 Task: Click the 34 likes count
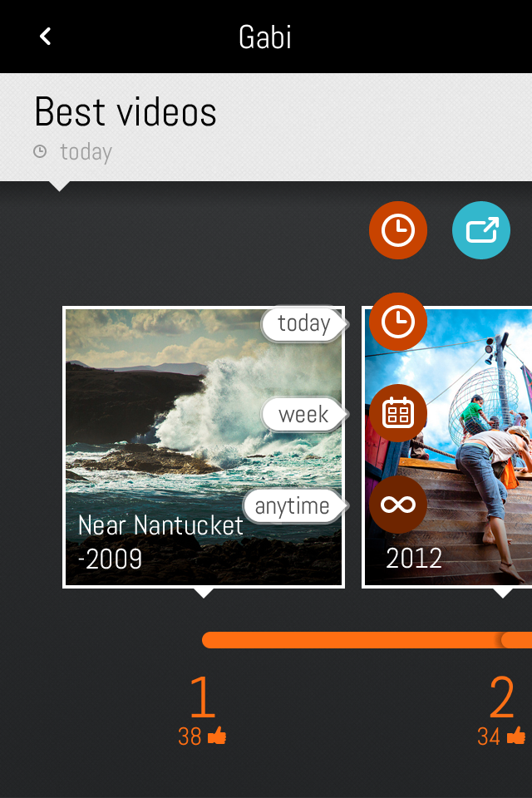tap(489, 736)
